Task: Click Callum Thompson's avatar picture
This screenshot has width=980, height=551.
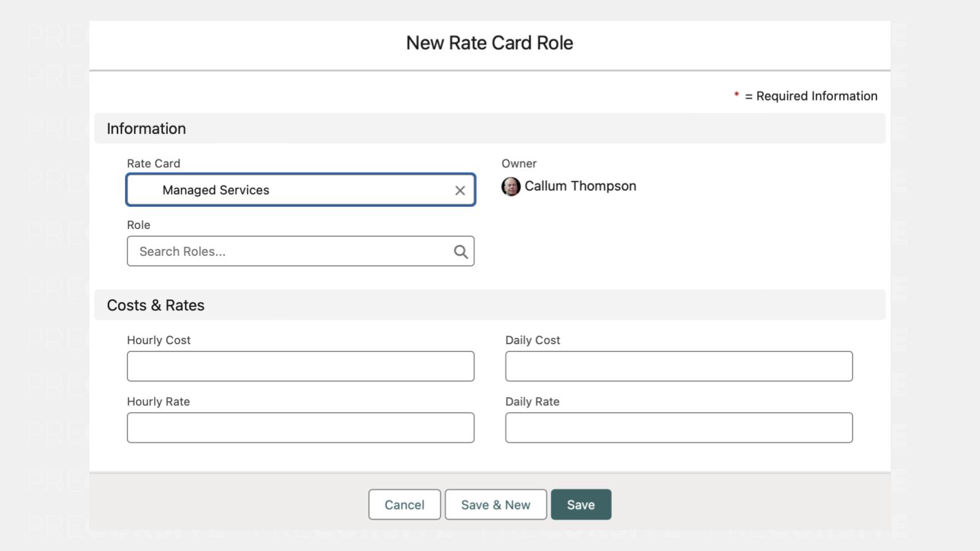Action: point(511,187)
